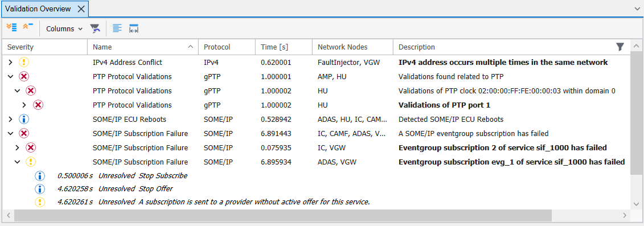
Task: Close the Validation Overview tab
Action: click(x=81, y=9)
